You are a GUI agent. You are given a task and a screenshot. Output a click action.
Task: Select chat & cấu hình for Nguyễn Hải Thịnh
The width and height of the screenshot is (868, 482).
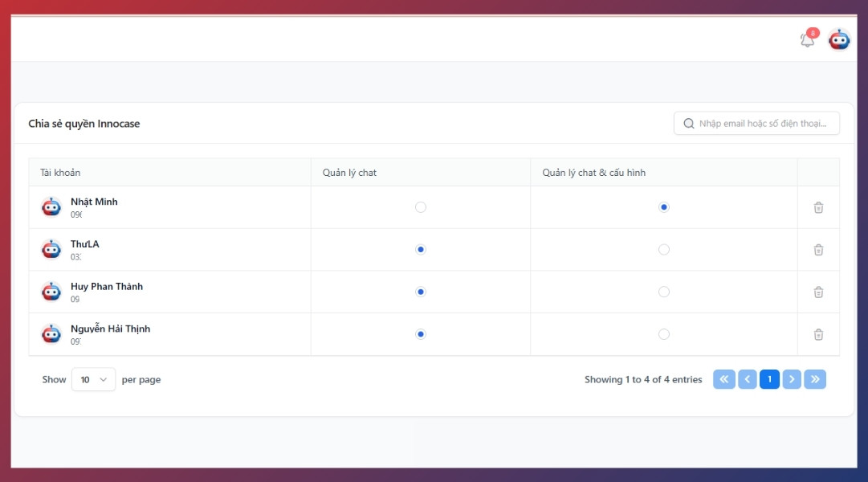tap(663, 334)
